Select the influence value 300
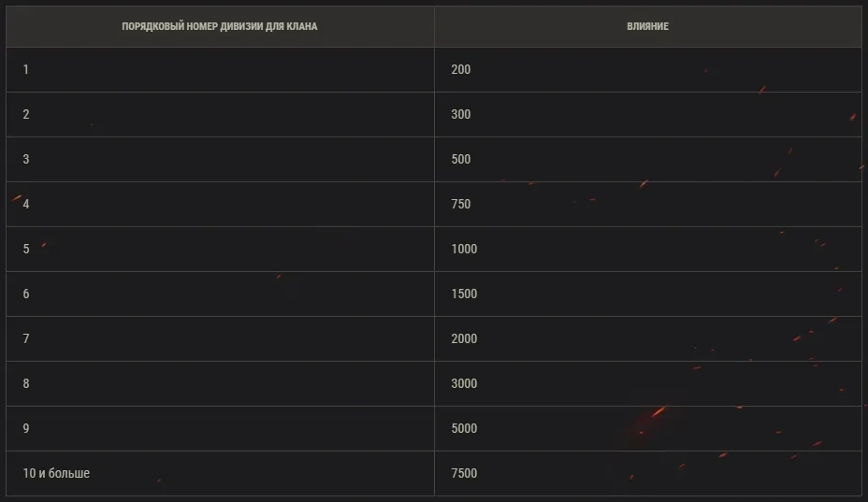 point(461,115)
